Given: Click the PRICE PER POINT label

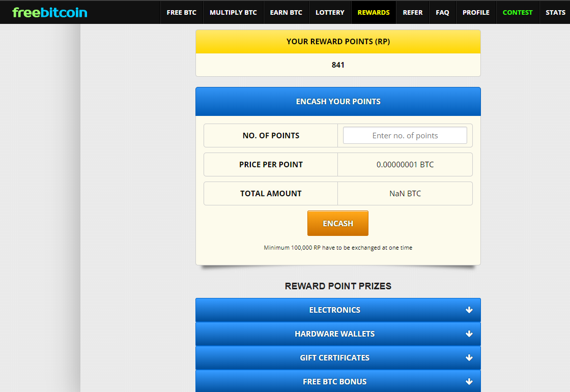Looking at the screenshot, I should (271, 165).
